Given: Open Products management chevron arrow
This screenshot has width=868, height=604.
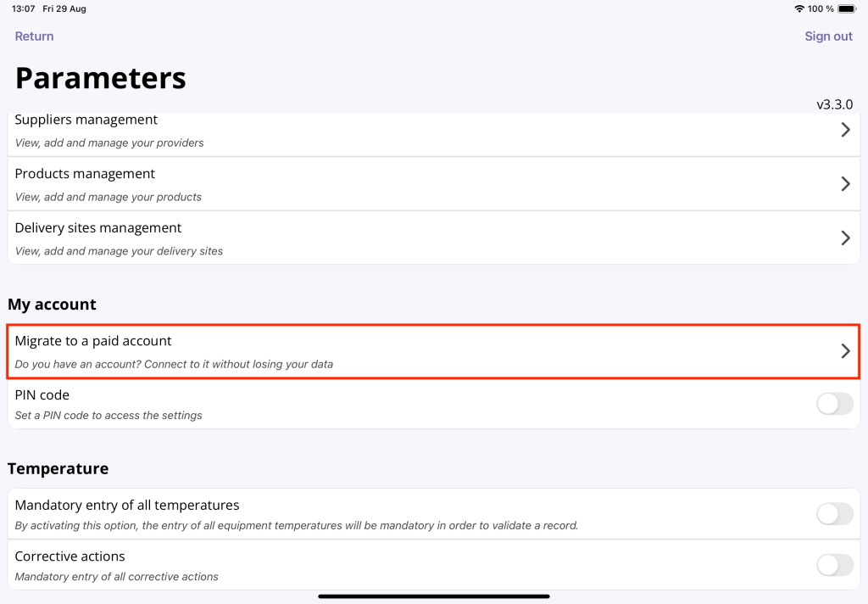Looking at the screenshot, I should (x=844, y=183).
